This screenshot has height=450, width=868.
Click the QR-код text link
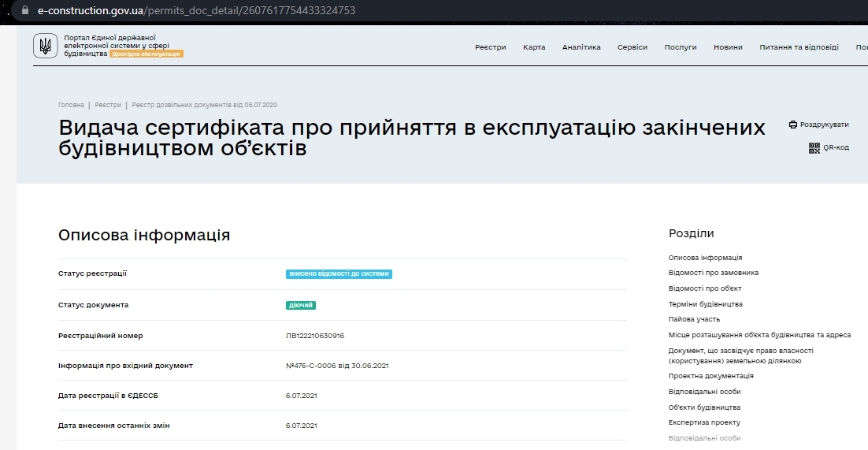tap(836, 148)
